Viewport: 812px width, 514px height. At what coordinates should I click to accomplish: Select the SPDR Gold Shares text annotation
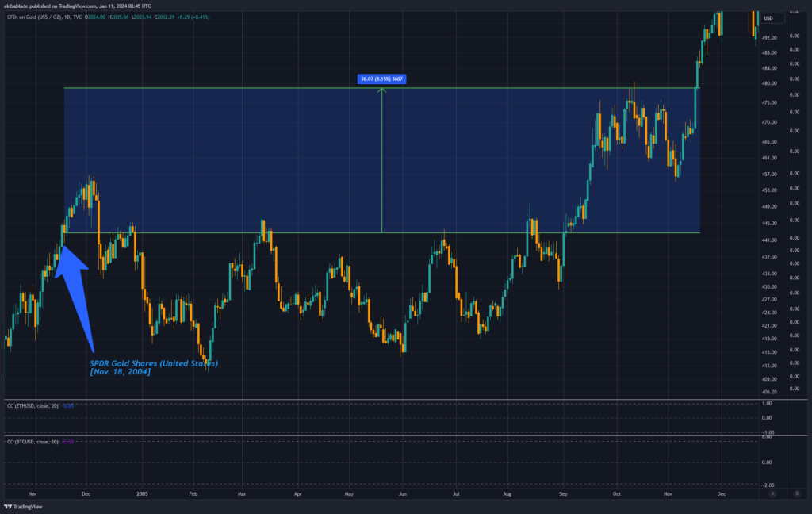point(153,367)
